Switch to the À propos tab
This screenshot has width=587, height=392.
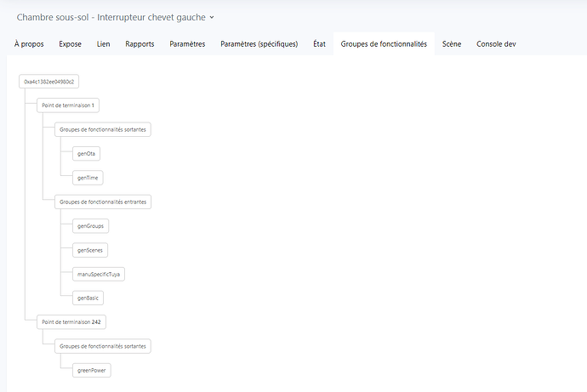(29, 44)
